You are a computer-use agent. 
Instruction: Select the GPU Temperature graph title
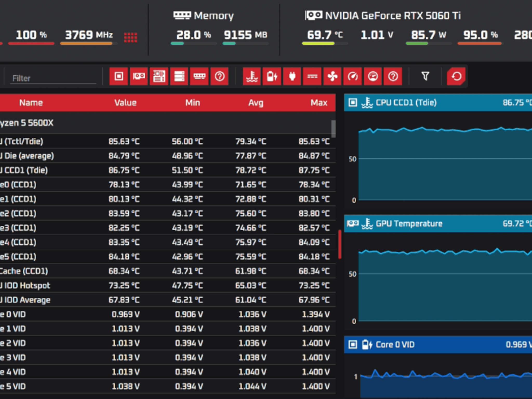tap(409, 224)
